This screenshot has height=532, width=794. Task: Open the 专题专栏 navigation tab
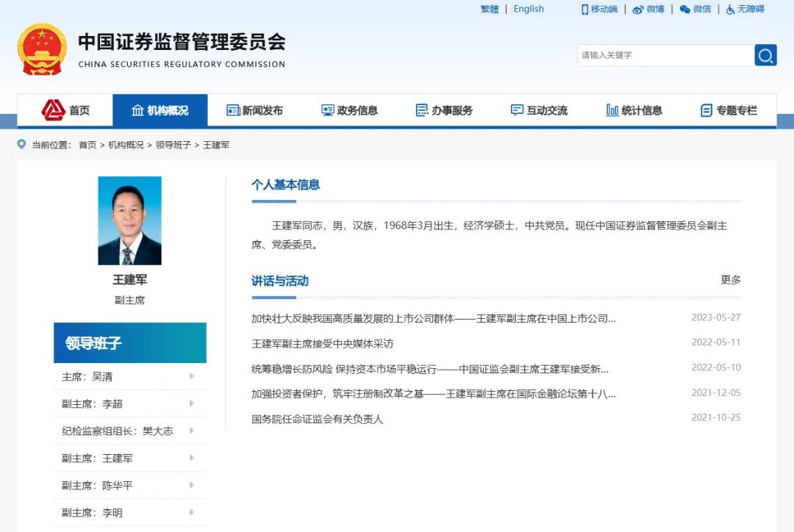pyautogui.click(x=729, y=109)
